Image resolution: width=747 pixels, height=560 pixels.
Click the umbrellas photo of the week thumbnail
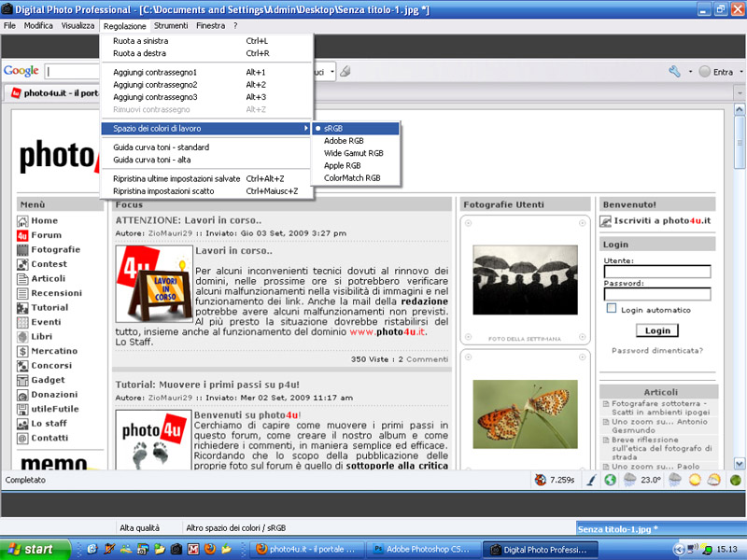(x=525, y=280)
